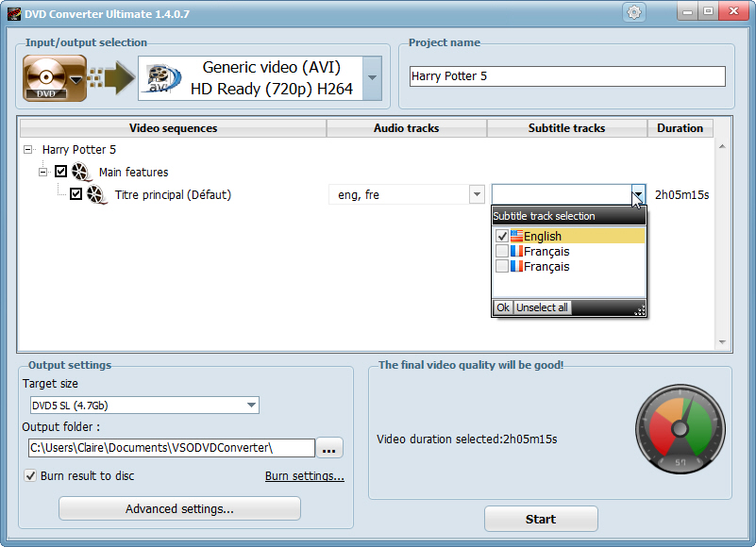
Task: Click Start to begin conversion
Action: pyautogui.click(x=540, y=518)
